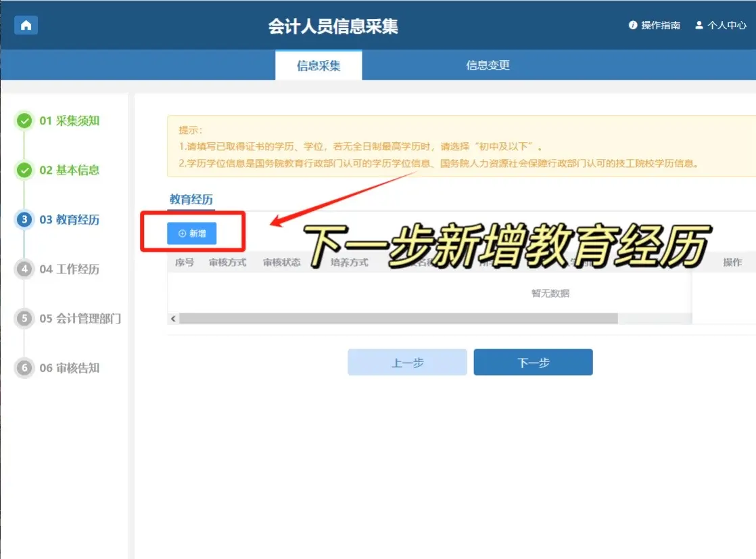The height and width of the screenshot is (559, 756).
Task: Open 个人中心 user profile
Action: [721, 25]
